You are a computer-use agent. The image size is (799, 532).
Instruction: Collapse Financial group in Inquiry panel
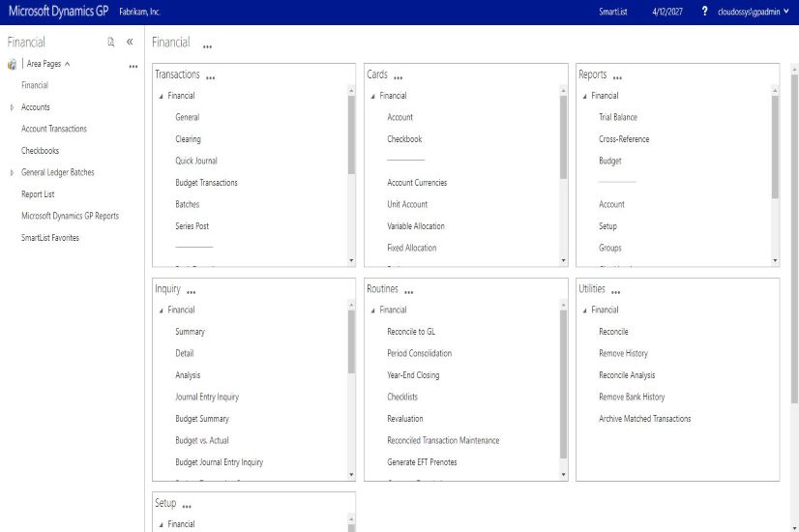pyautogui.click(x=161, y=310)
